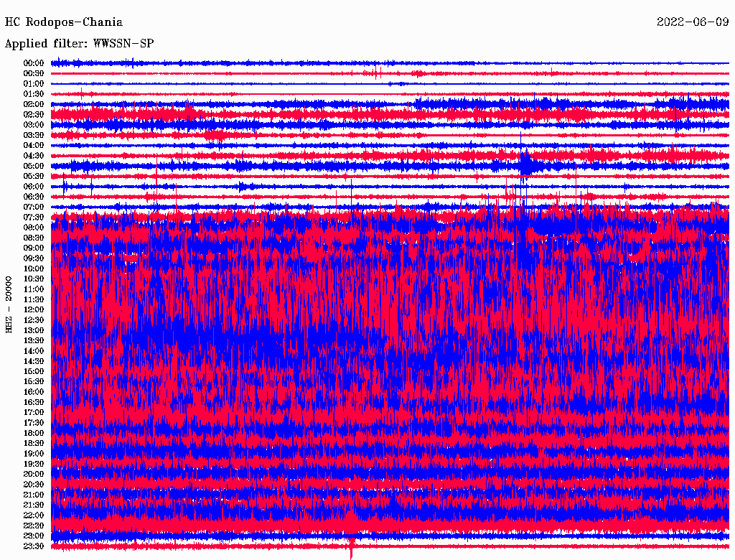Click the 12:30 time label
The height and width of the screenshot is (560, 735).
tap(34, 319)
